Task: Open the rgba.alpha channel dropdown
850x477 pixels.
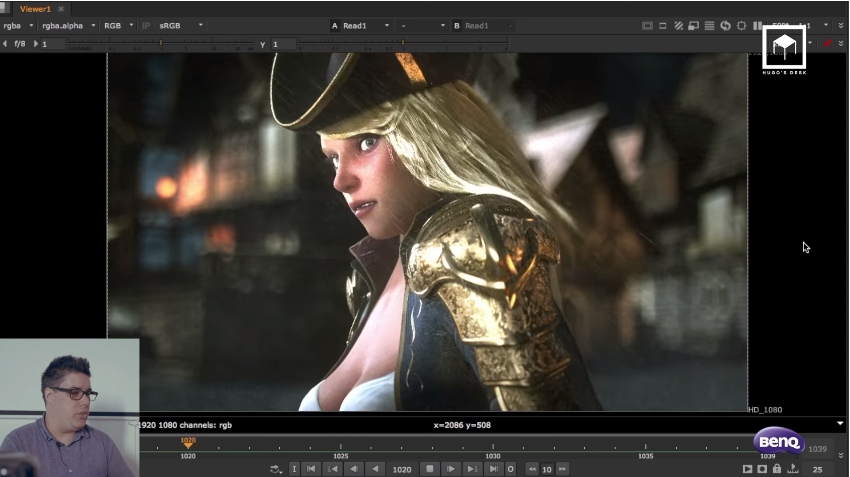Action: [69, 25]
